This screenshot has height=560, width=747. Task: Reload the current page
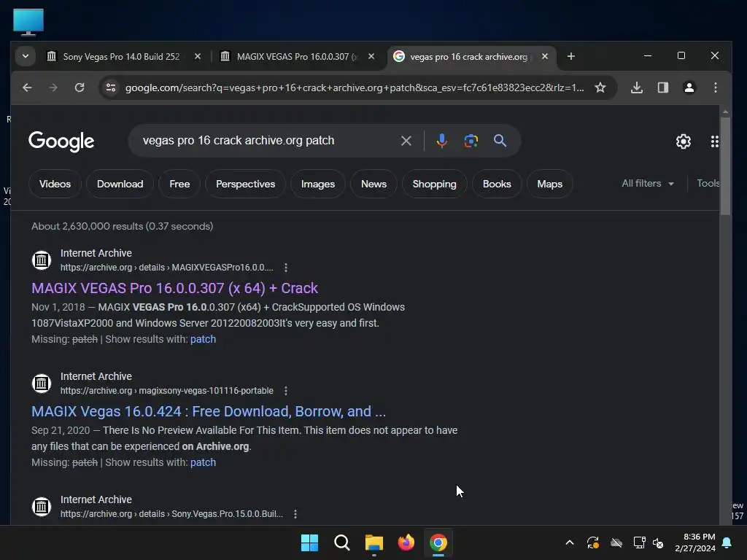click(x=80, y=87)
